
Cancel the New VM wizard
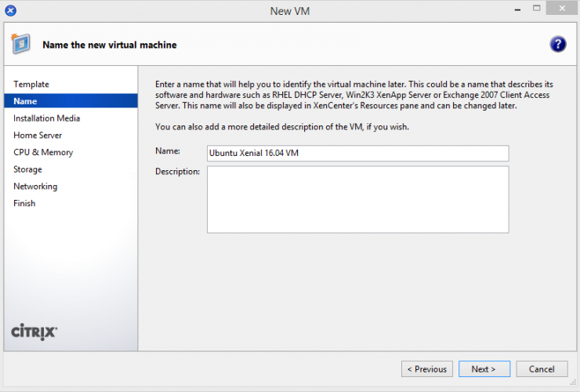[x=542, y=368]
